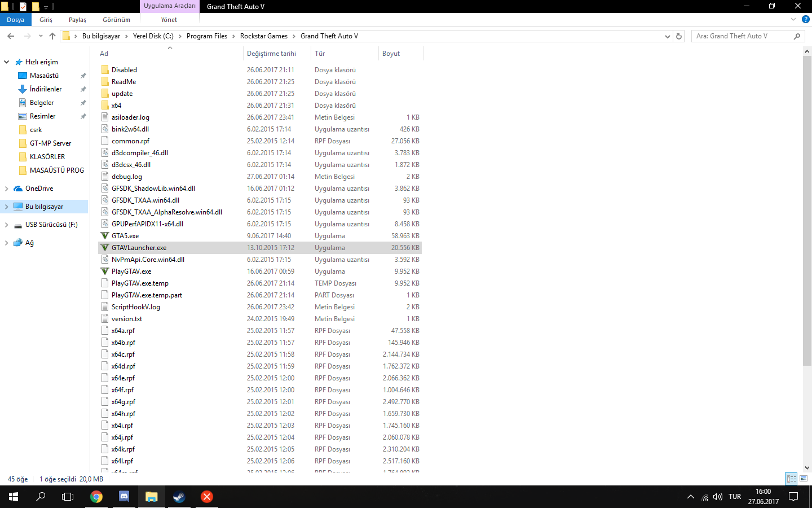Click the asiloader.log file icon
812x508 pixels.
pyautogui.click(x=105, y=117)
